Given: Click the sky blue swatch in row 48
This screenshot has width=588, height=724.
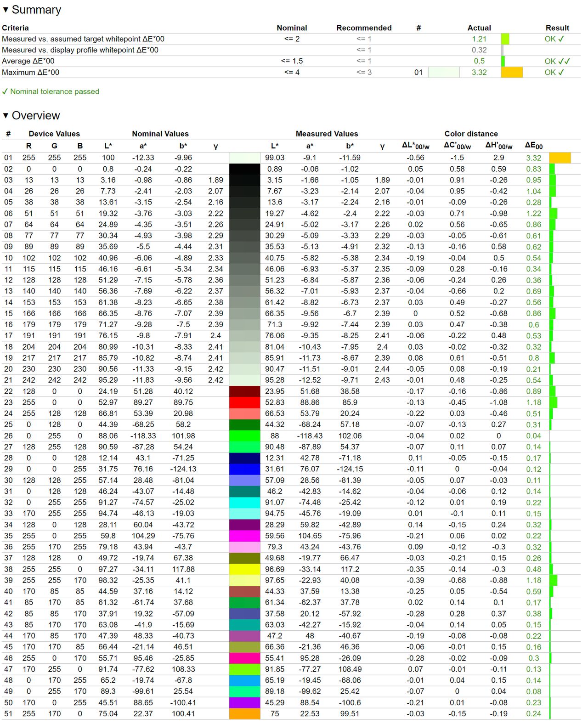Looking at the screenshot, I should tap(244, 680).
